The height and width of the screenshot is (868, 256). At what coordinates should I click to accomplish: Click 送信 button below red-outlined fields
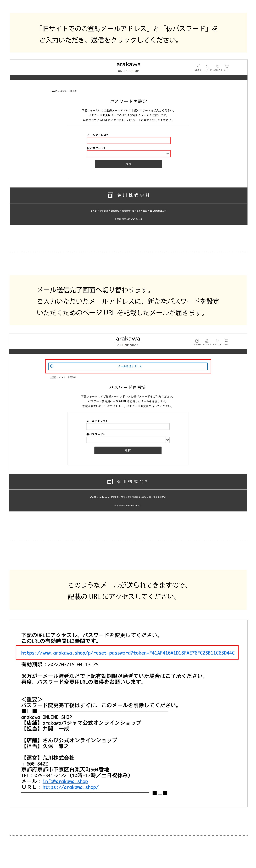(x=128, y=164)
